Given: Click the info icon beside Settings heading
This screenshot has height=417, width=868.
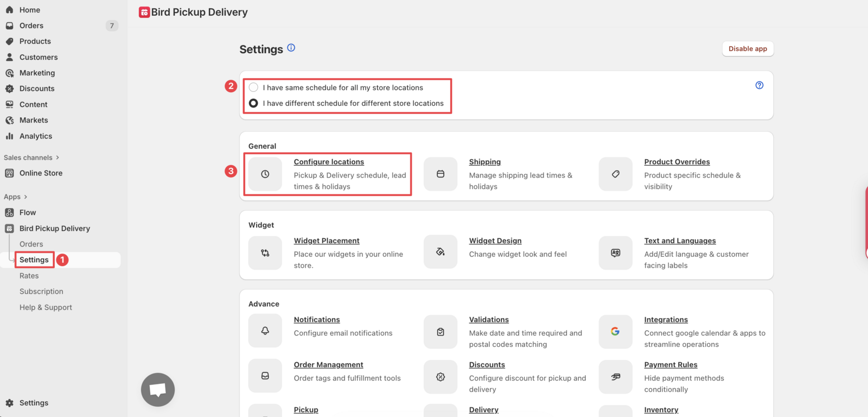Looking at the screenshot, I should (x=291, y=48).
